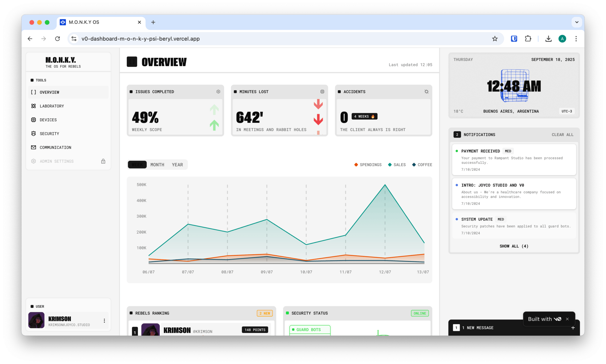The image size is (606, 364).
Task: Open browser Extensions puzzle icon
Action: point(528,39)
